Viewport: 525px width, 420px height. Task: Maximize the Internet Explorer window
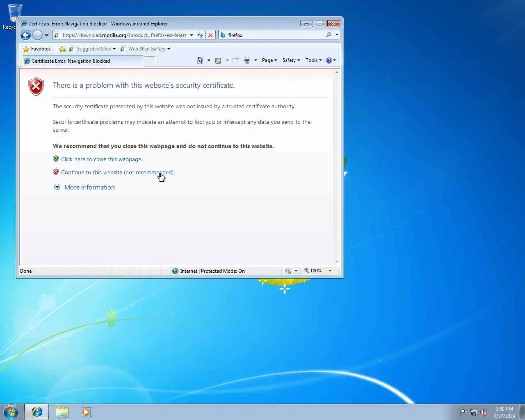[320, 24]
